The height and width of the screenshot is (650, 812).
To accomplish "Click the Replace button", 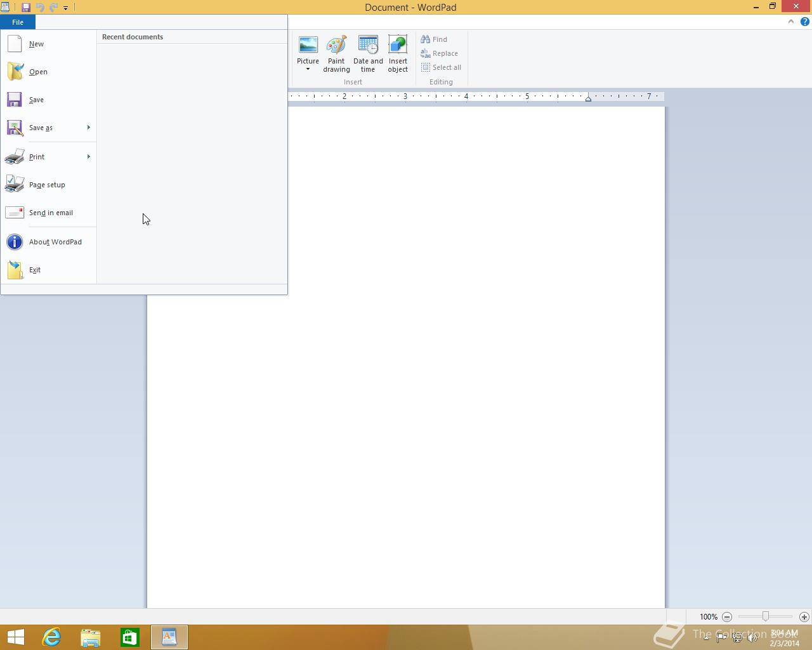I will 440,53.
